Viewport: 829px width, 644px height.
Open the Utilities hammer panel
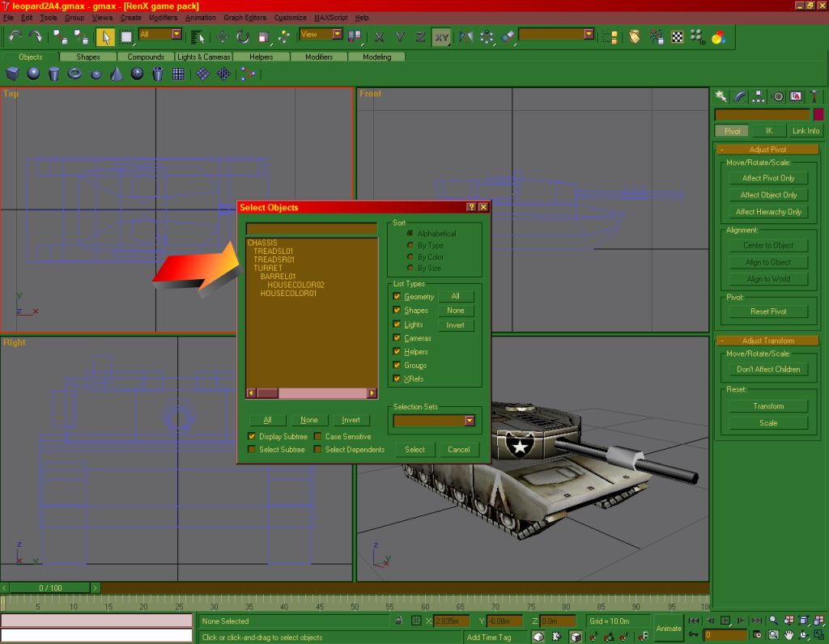coord(814,96)
